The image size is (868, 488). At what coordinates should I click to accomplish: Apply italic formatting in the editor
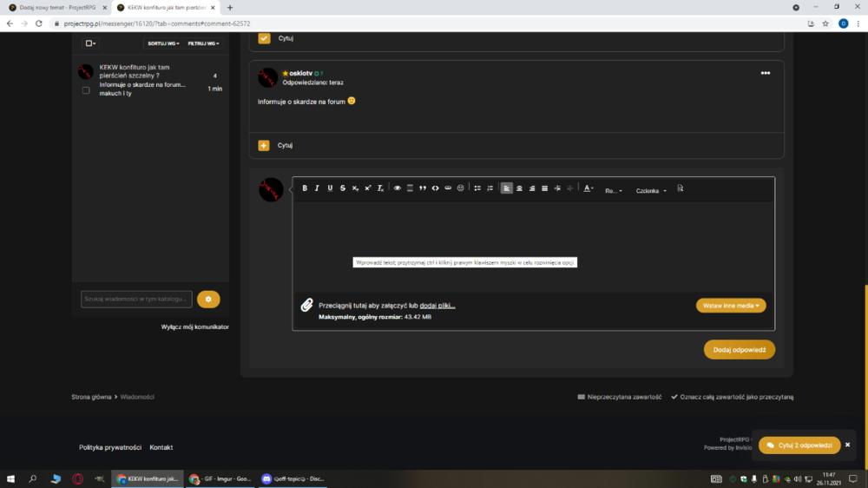pos(317,188)
